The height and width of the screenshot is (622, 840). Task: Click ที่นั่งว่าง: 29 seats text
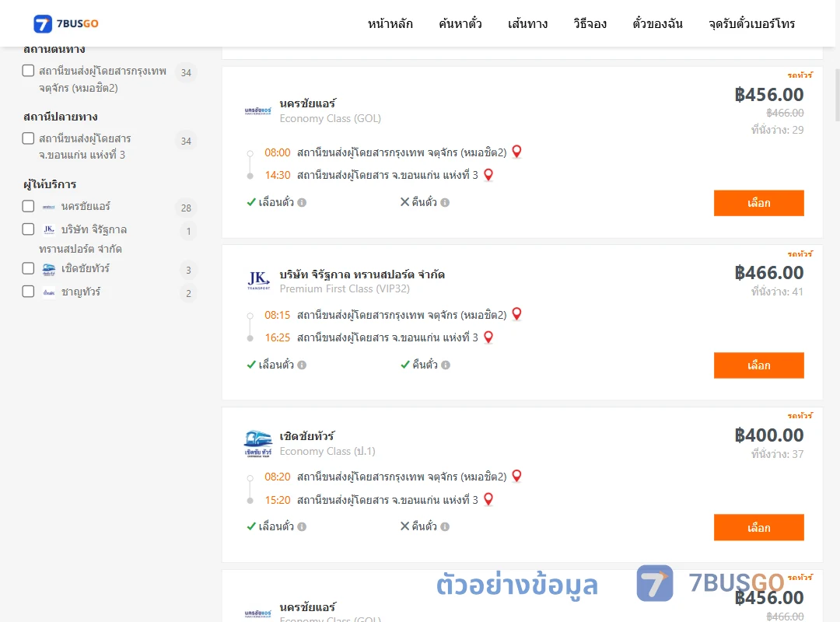point(777,130)
